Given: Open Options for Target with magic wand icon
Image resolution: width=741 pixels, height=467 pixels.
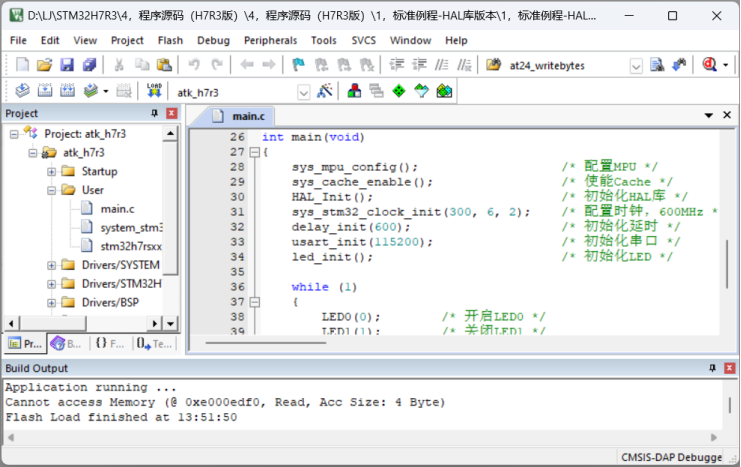Looking at the screenshot, I should [324, 91].
